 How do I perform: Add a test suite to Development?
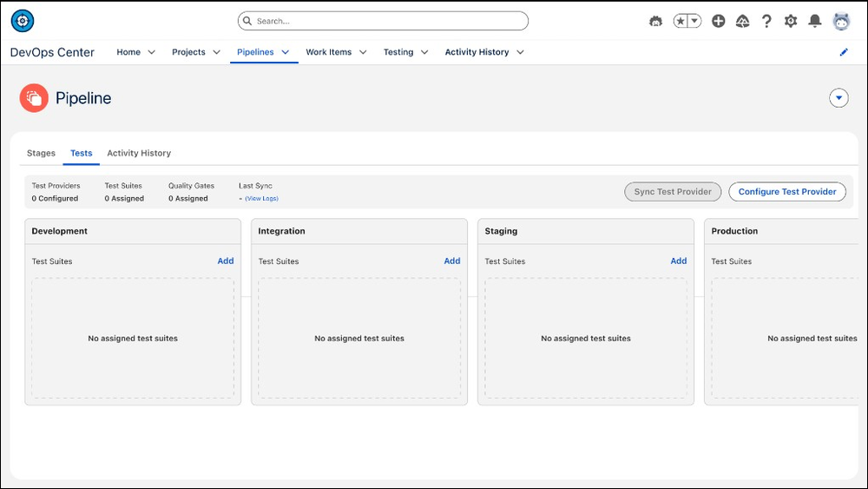226,261
